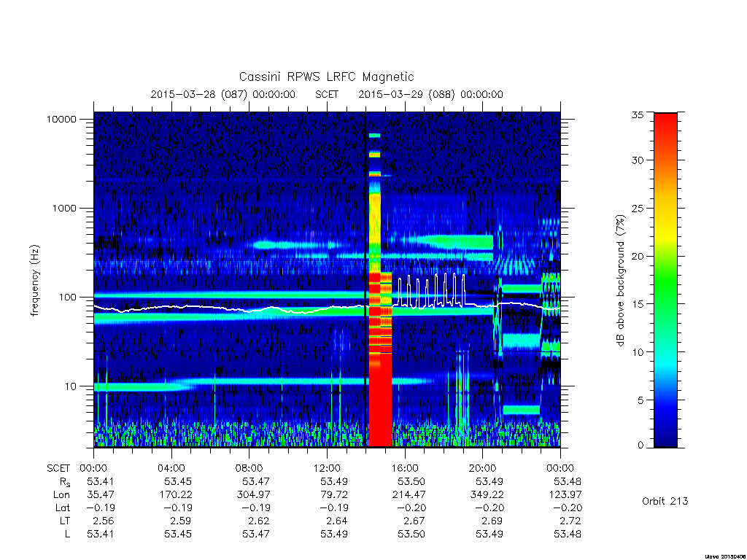Click the rainbow color bar scale
747x560 pixels.
(x=665, y=280)
